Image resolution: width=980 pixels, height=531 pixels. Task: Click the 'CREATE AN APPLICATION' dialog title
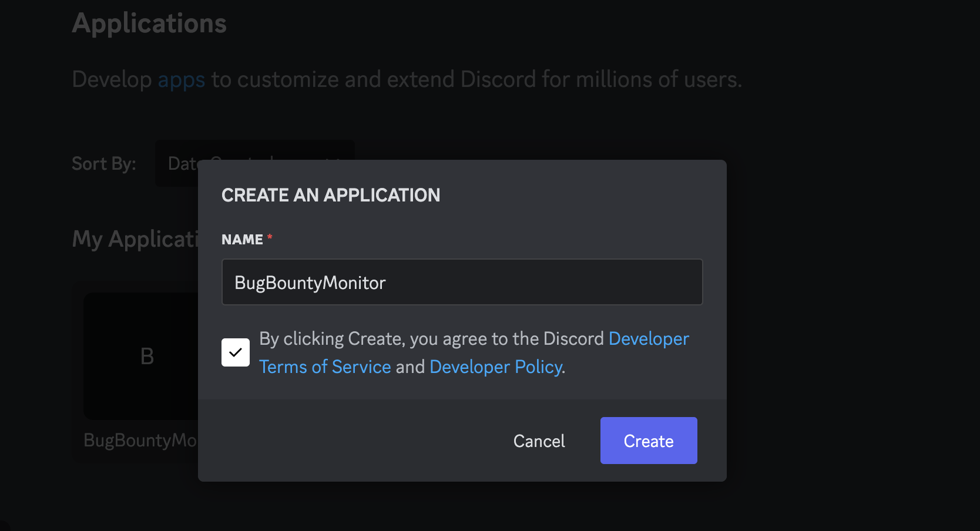coord(331,195)
